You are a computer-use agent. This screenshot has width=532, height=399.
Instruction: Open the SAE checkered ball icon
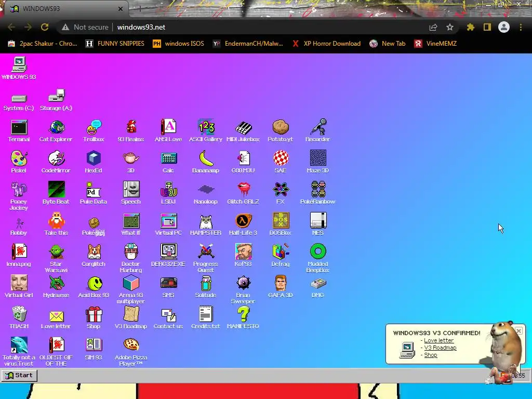(x=281, y=162)
